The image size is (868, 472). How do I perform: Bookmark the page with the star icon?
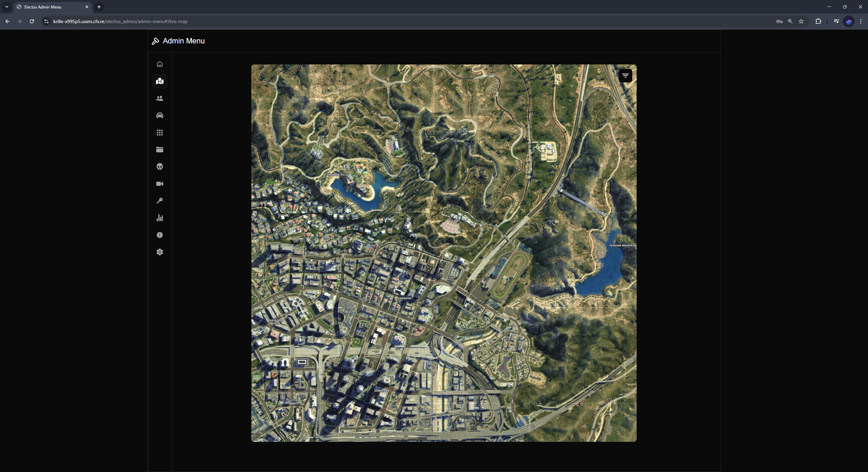click(x=801, y=21)
